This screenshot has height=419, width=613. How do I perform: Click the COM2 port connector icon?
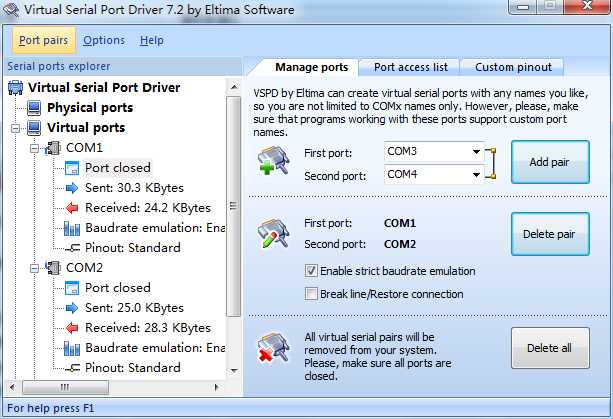pyautogui.click(x=53, y=268)
